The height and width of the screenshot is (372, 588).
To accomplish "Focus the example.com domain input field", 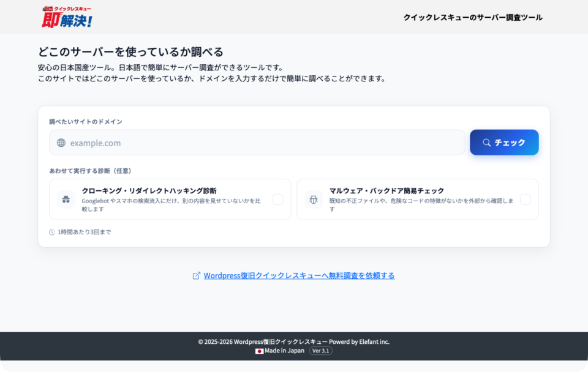I will pos(257,143).
